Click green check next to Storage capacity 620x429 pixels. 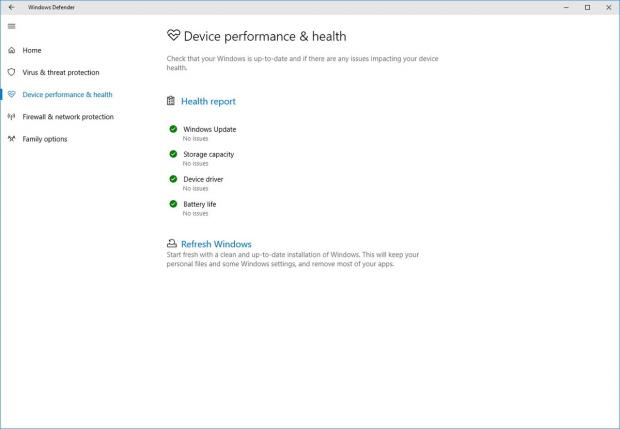pos(173,155)
